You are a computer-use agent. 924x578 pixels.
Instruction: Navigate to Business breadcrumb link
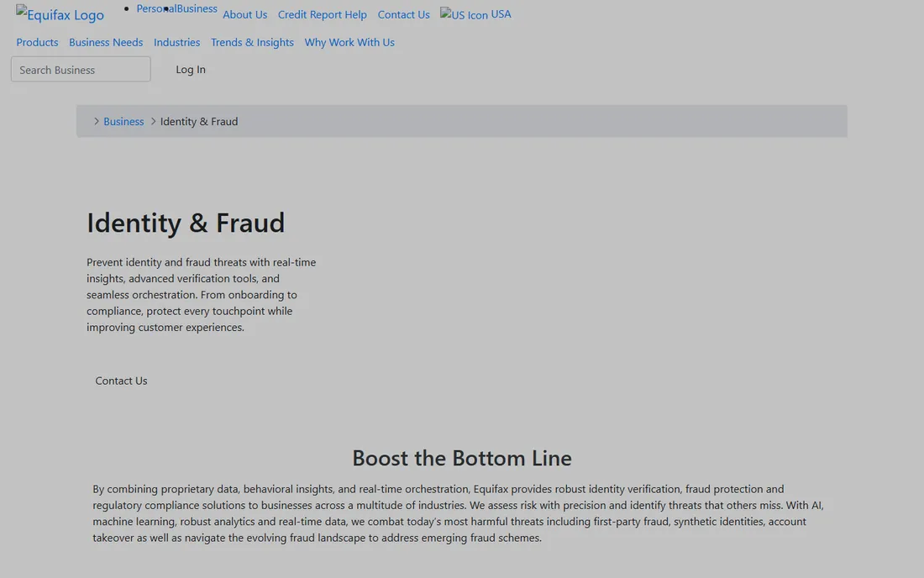pyautogui.click(x=123, y=121)
